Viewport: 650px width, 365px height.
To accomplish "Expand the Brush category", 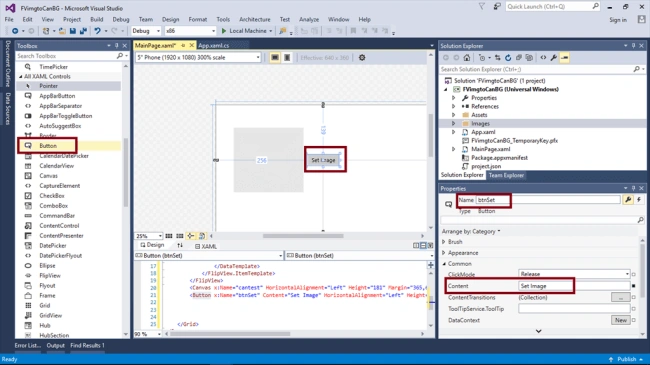I will 444,242.
